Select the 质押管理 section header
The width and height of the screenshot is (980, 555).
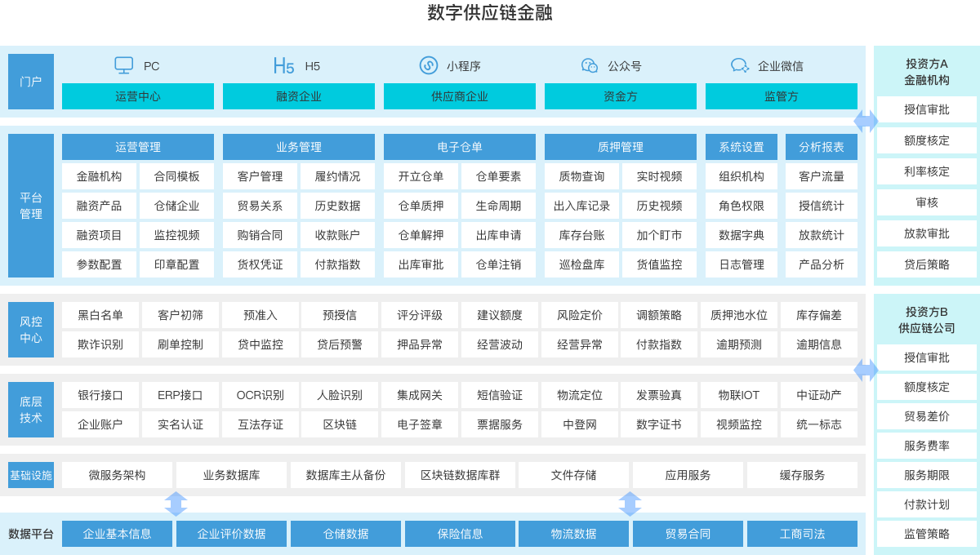(621, 147)
